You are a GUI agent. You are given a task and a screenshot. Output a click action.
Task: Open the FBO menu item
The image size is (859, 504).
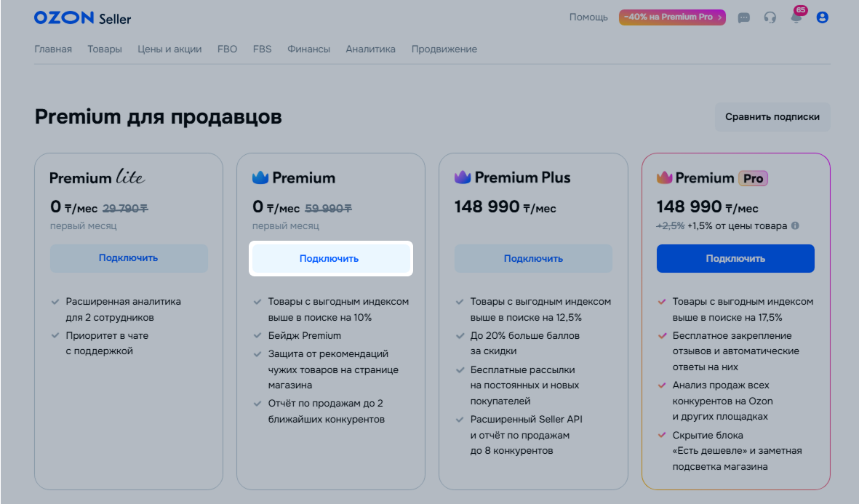[227, 49]
